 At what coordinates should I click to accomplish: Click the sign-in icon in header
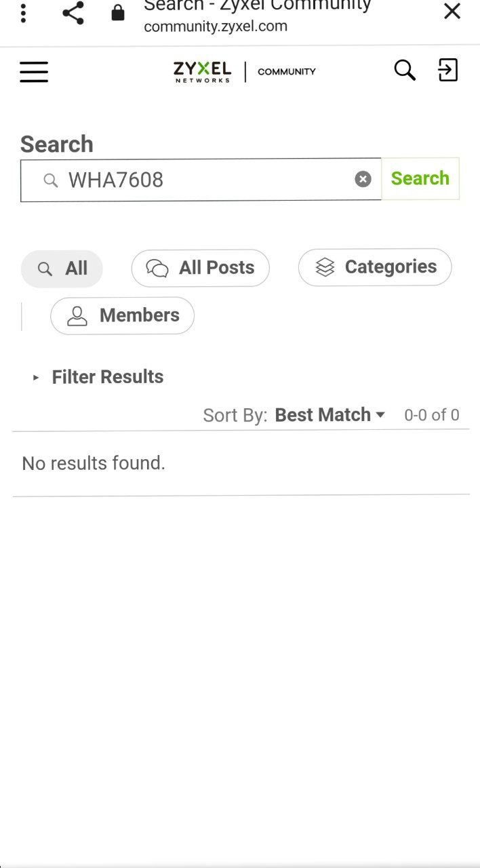point(448,70)
